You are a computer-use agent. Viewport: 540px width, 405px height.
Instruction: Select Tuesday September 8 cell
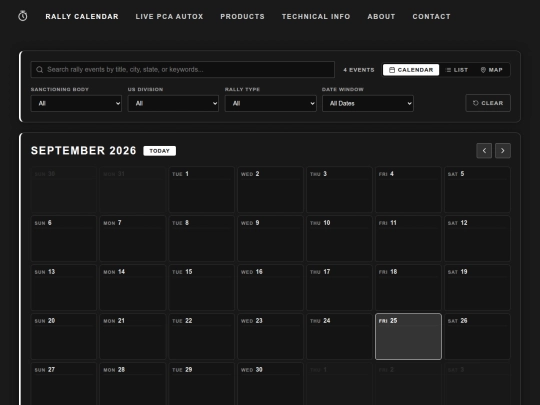tap(201, 239)
